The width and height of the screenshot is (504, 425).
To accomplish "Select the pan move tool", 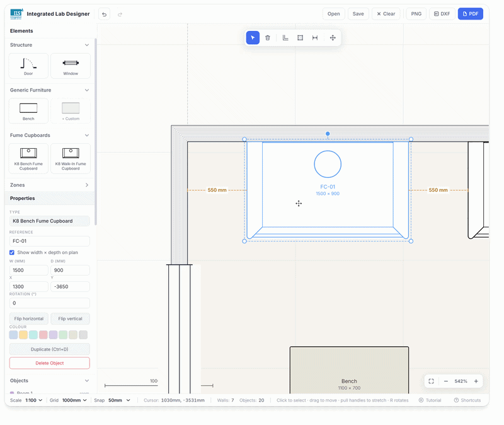I will tap(333, 38).
